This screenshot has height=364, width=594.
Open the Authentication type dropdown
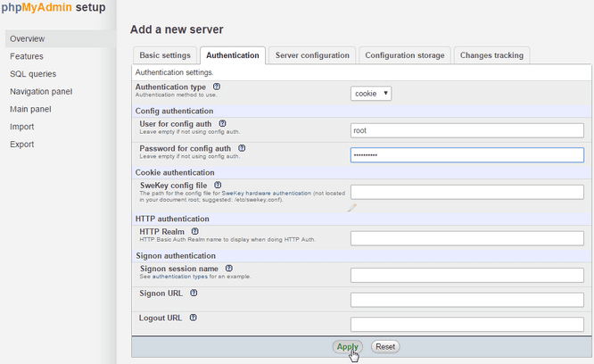[371, 93]
